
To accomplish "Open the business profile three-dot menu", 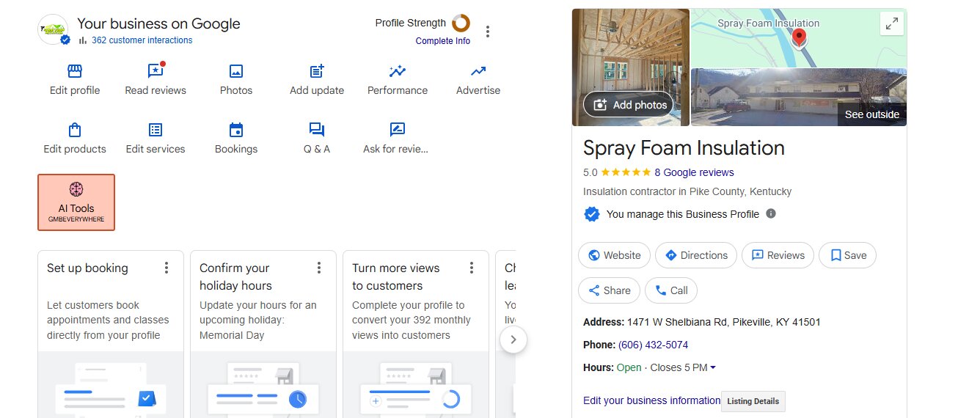I will (488, 32).
